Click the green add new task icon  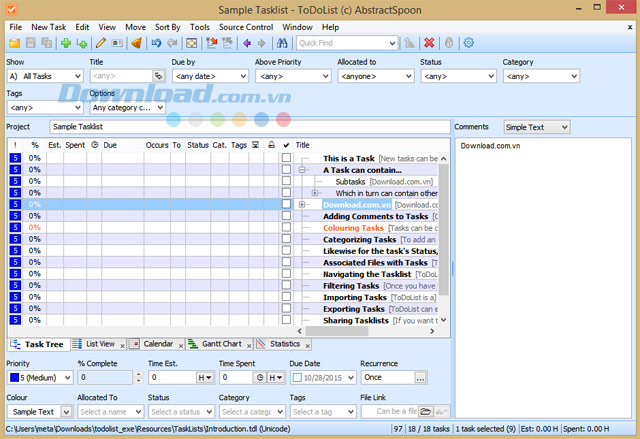click(66, 43)
